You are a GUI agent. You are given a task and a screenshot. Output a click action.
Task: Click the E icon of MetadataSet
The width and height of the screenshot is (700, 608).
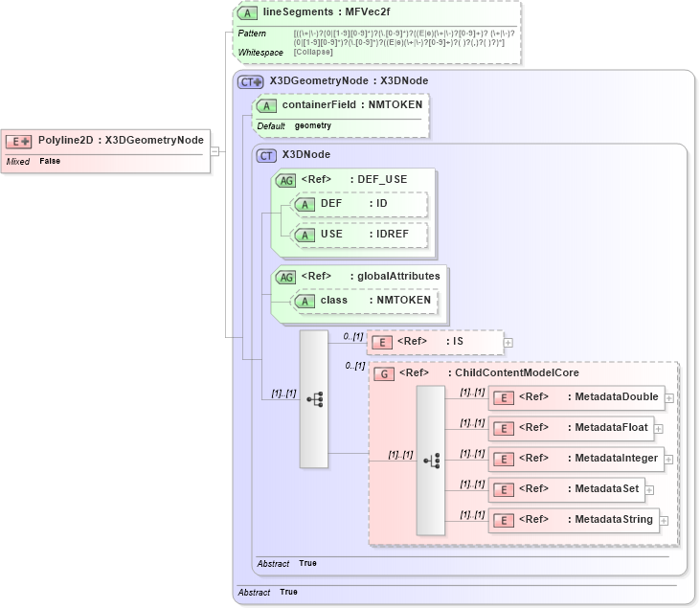[x=504, y=489]
